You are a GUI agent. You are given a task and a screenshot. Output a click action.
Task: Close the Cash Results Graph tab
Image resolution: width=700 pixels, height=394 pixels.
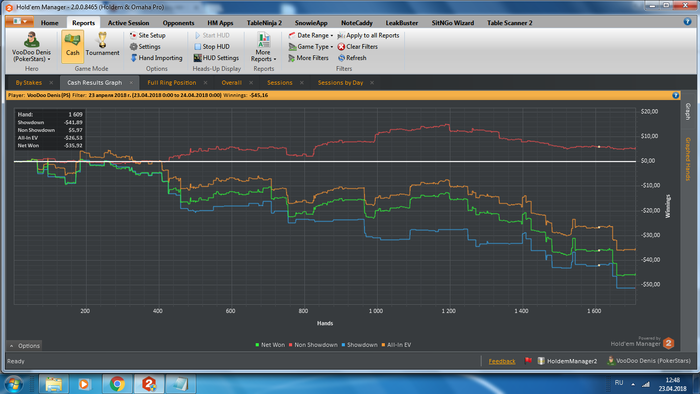[131, 83]
